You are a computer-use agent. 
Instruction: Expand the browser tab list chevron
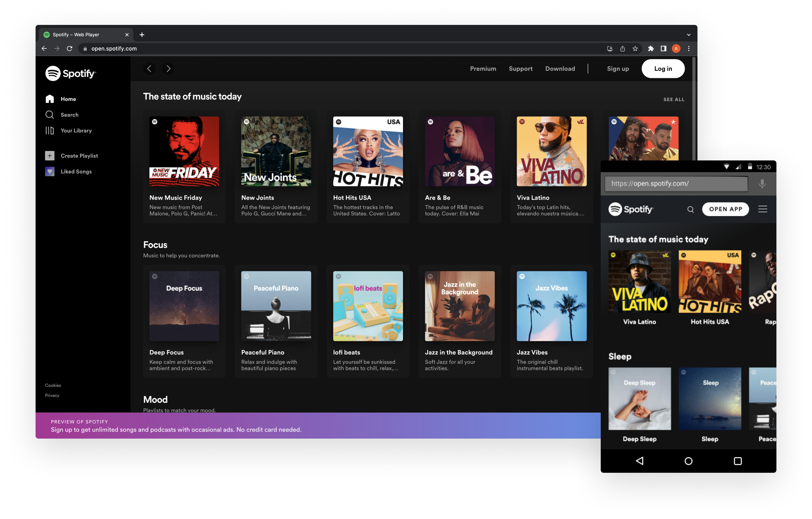[689, 35]
